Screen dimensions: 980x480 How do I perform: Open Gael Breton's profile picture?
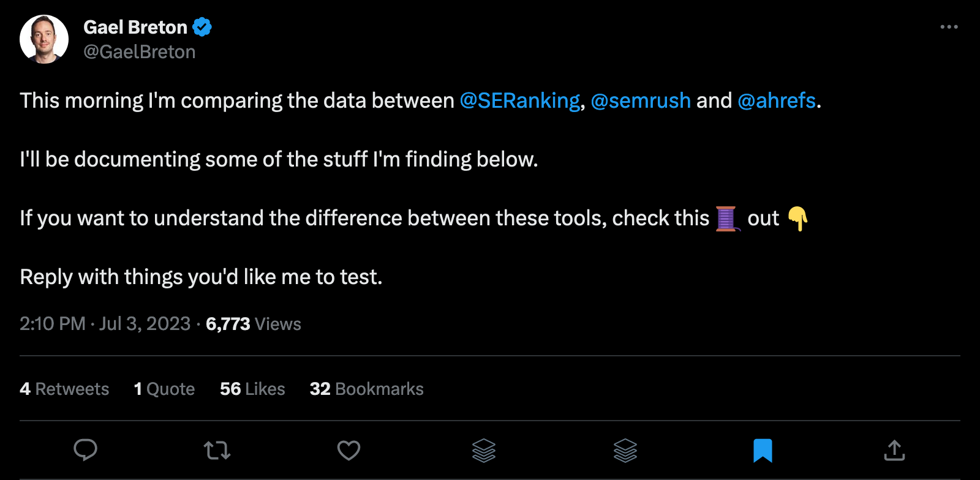[44, 39]
